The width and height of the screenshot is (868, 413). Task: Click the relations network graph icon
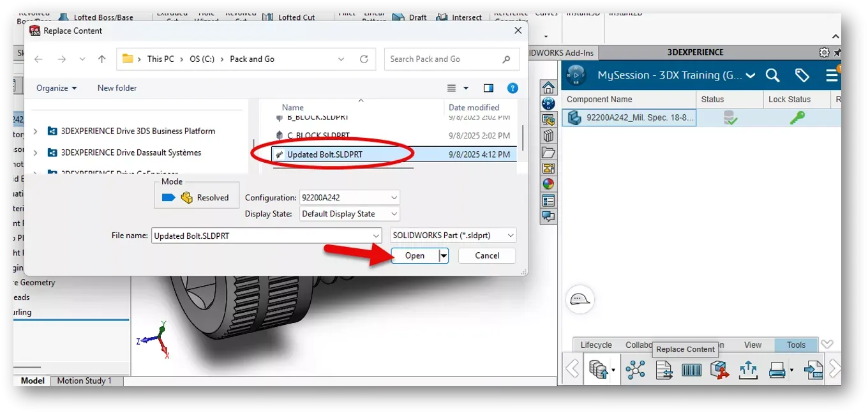(635, 370)
